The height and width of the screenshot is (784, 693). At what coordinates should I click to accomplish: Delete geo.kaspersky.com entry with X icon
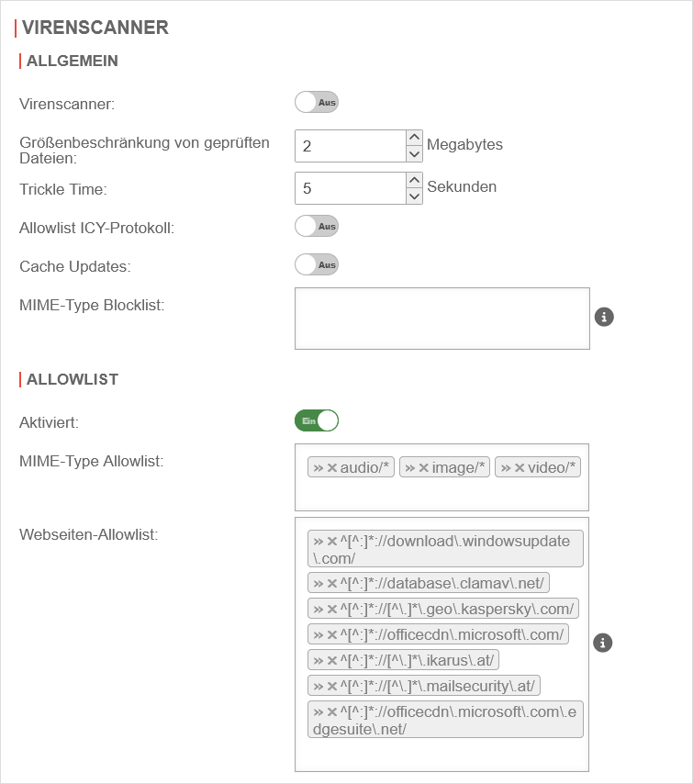tap(332, 609)
